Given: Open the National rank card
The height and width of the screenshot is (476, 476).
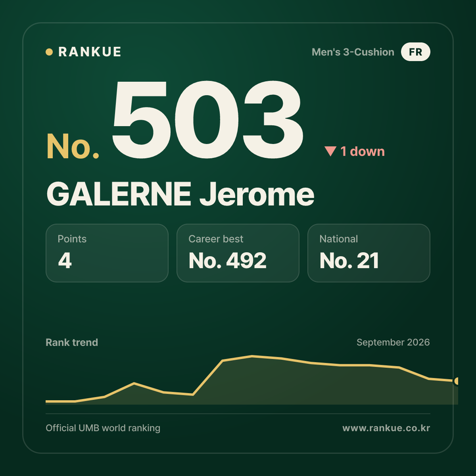Looking at the screenshot, I should 369,253.
